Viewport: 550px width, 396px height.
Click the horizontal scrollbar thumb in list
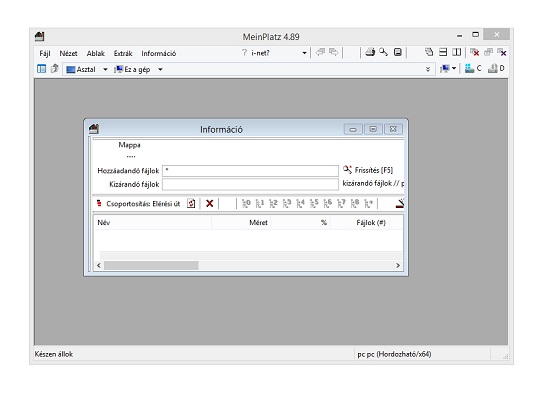point(151,266)
